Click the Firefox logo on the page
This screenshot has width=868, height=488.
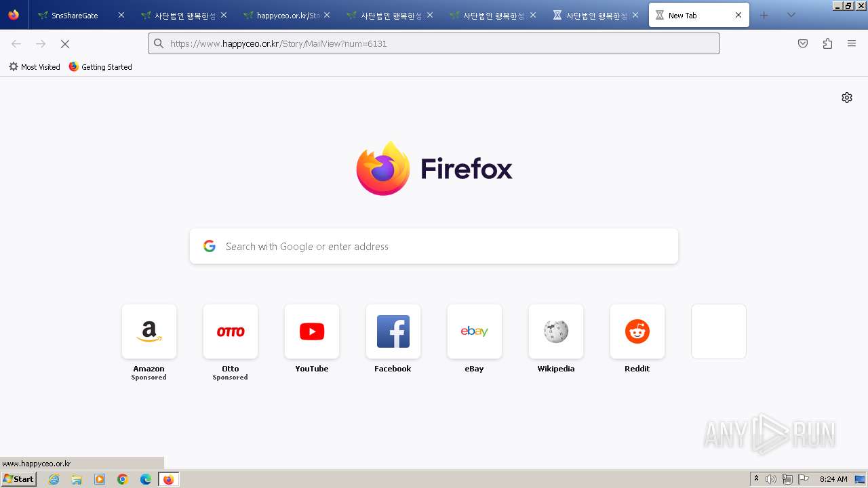pyautogui.click(x=434, y=168)
